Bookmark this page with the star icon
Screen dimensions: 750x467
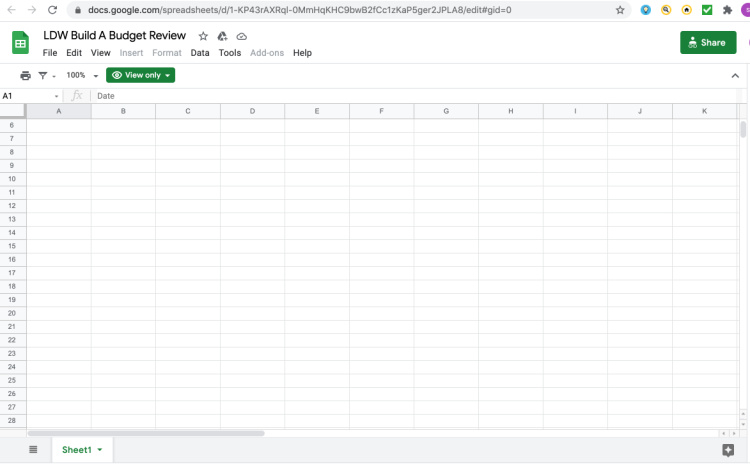[620, 10]
